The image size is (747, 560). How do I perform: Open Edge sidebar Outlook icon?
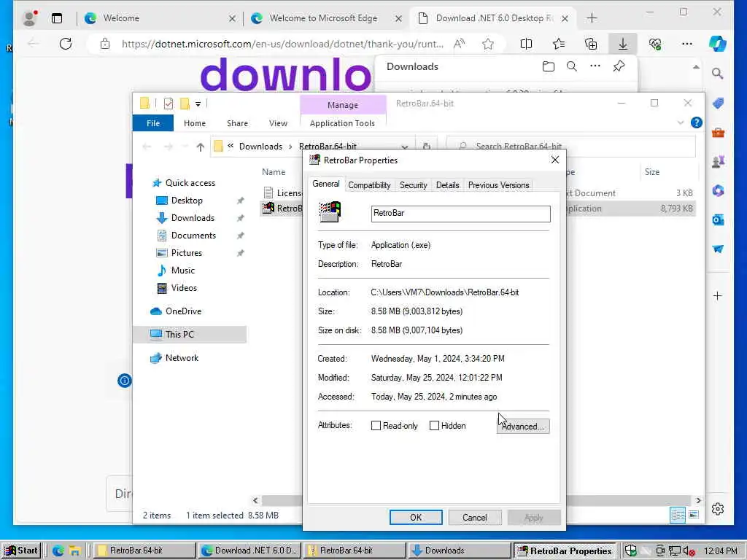click(718, 220)
